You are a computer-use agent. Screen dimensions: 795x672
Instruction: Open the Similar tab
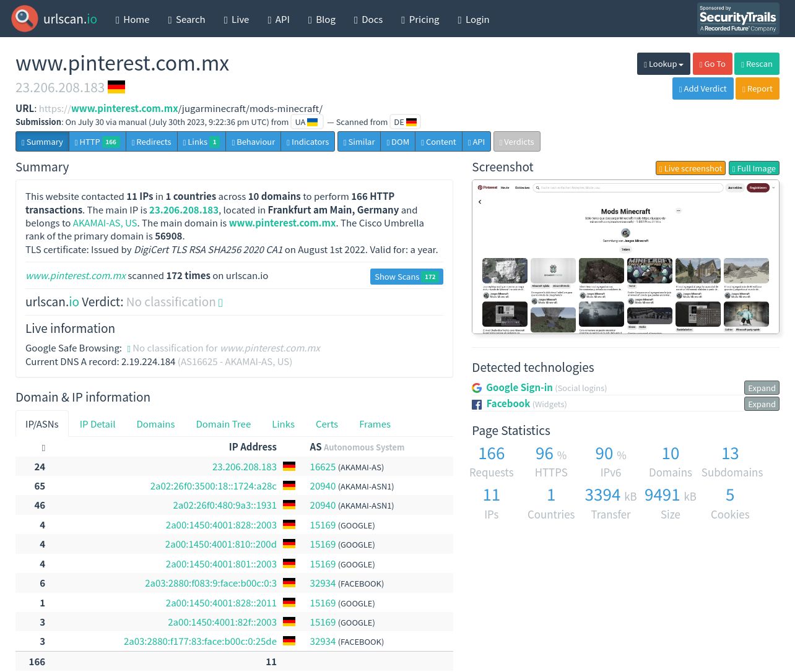tap(359, 142)
